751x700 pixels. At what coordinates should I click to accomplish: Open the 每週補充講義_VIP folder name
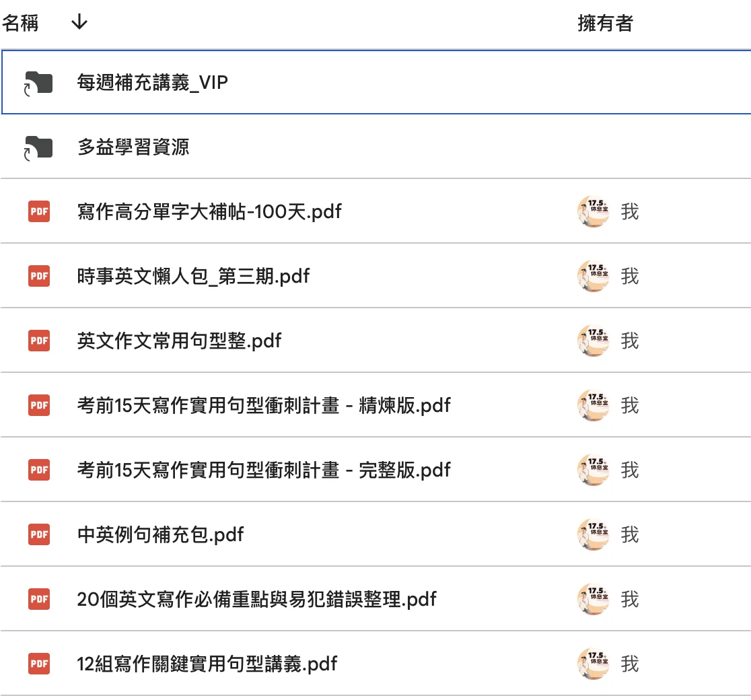tap(152, 83)
